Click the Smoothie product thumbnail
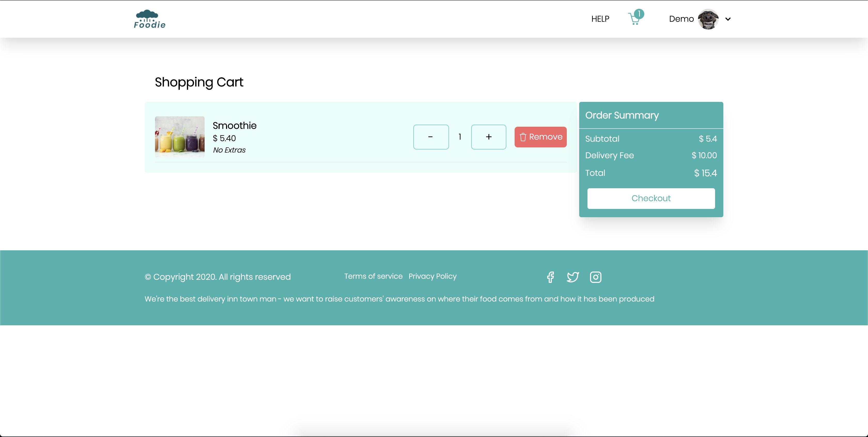The height and width of the screenshot is (437, 868). click(x=180, y=137)
